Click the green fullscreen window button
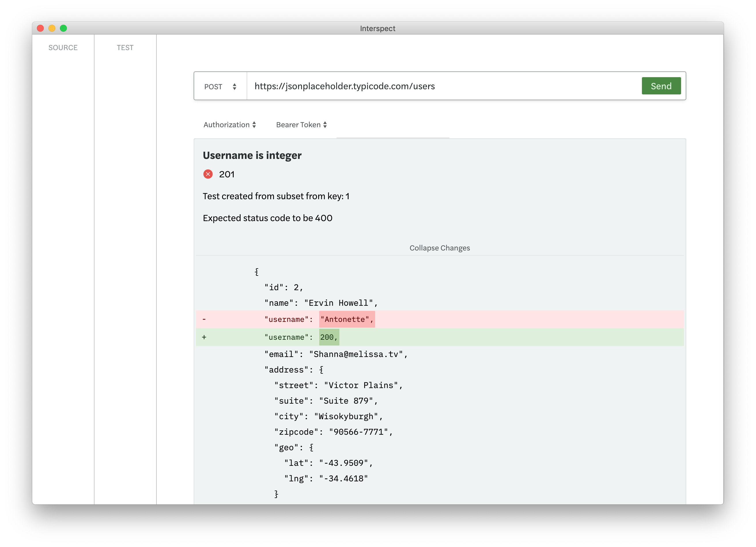The width and height of the screenshot is (756, 547). [x=63, y=28]
